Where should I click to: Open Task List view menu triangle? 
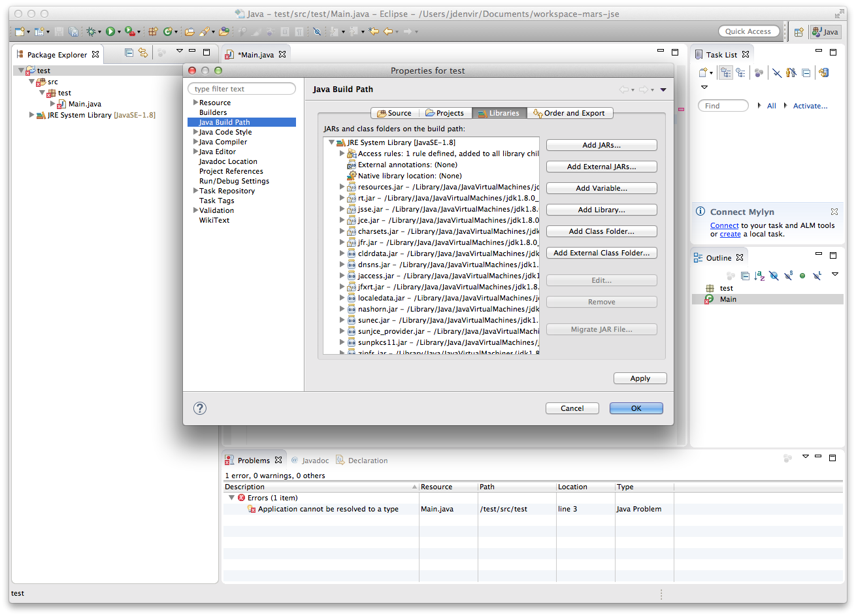[x=704, y=87]
